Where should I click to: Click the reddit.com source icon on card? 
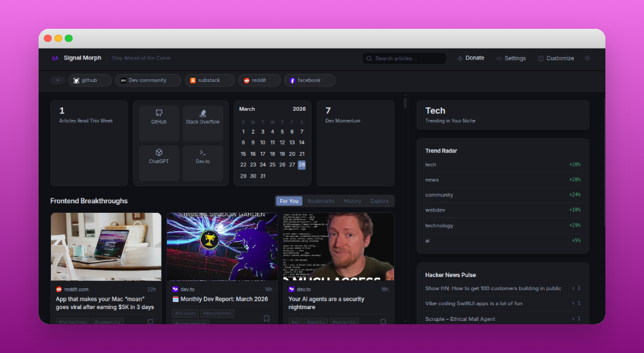(x=59, y=289)
